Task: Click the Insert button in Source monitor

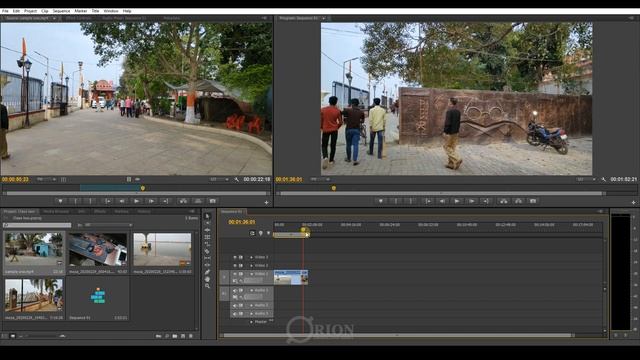Action: [x=183, y=201]
